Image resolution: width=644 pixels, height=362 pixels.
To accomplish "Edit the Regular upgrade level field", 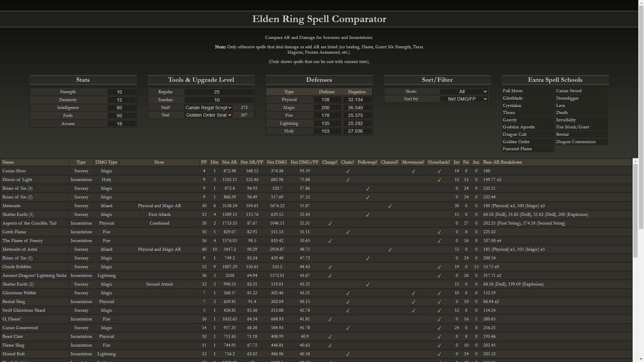I will [219, 92].
